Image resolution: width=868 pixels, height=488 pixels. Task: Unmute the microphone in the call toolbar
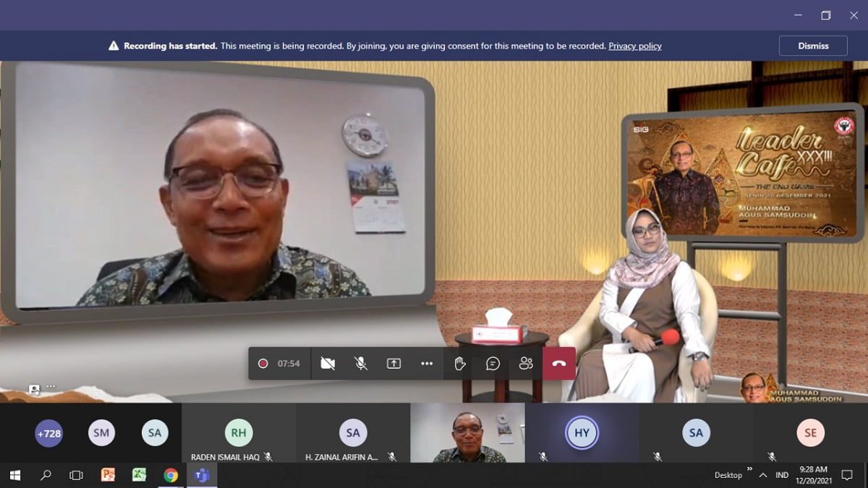360,364
